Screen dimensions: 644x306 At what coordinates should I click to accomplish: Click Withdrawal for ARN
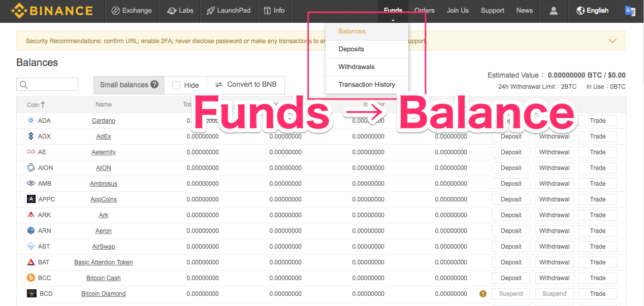[x=555, y=231]
